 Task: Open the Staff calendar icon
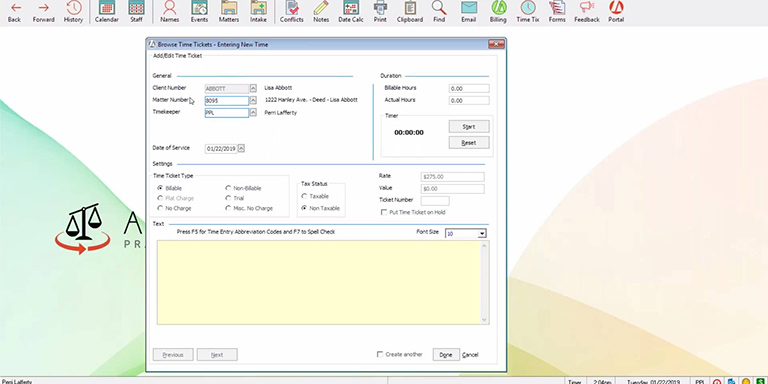(136, 12)
